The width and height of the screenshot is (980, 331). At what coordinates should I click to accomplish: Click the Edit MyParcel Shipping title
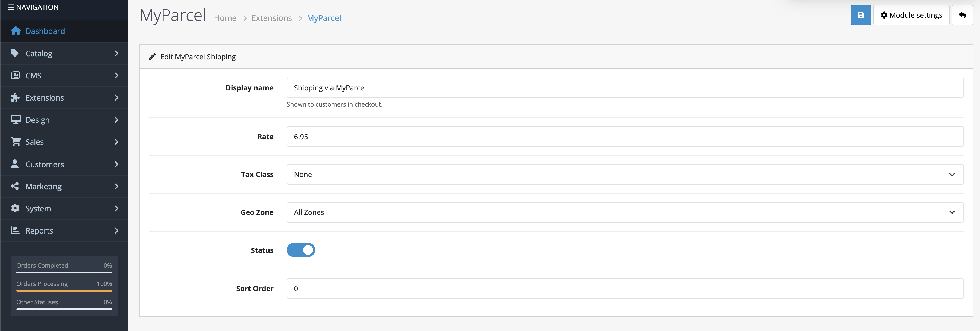(x=198, y=57)
